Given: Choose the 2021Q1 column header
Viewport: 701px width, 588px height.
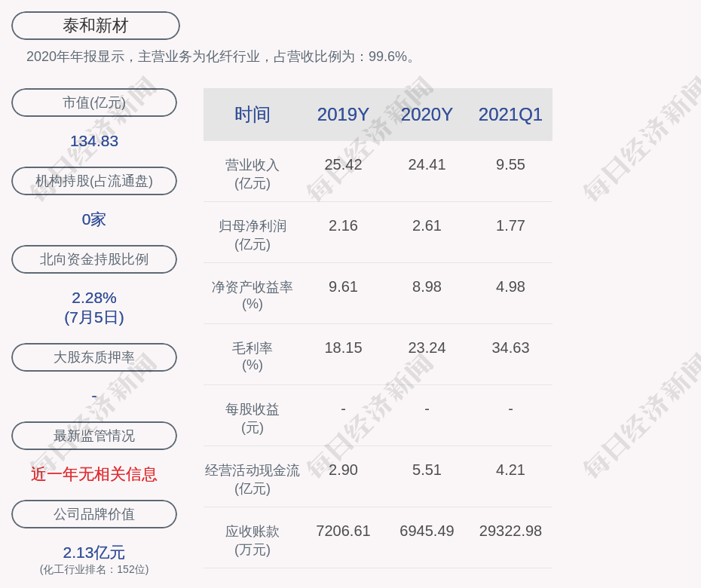Looking at the screenshot, I should point(510,115).
